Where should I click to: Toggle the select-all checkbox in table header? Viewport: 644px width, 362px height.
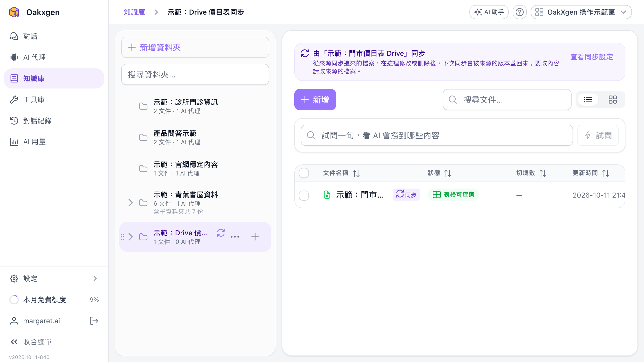304,173
